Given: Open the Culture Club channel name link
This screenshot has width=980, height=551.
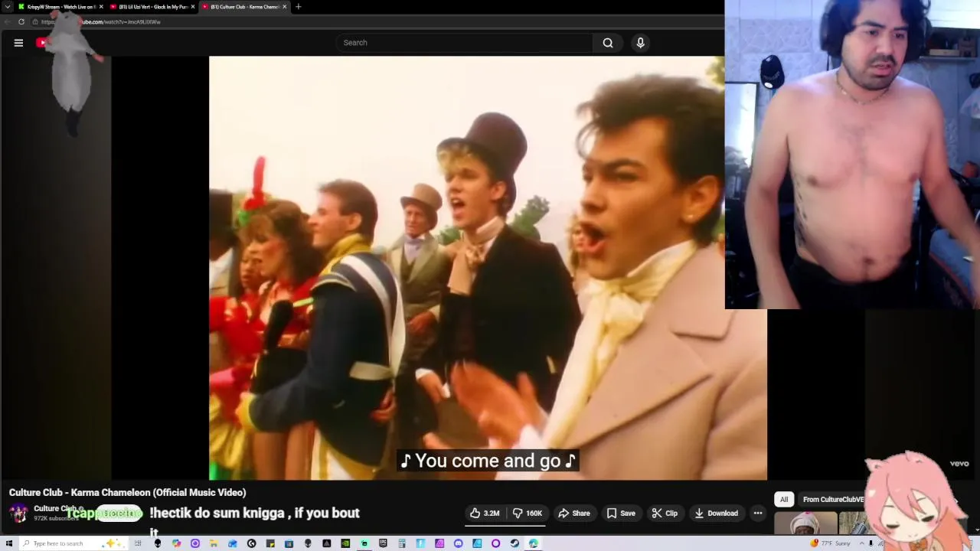Looking at the screenshot, I should [x=55, y=508].
